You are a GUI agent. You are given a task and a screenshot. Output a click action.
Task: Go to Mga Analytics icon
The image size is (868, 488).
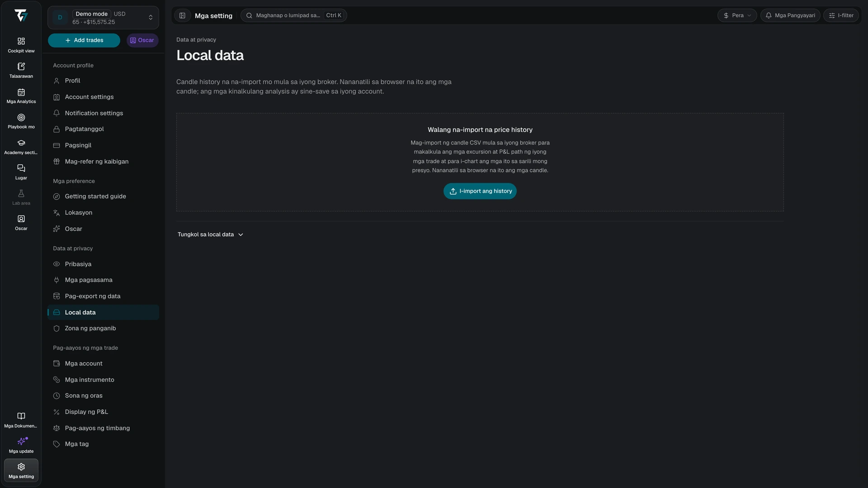(x=21, y=96)
